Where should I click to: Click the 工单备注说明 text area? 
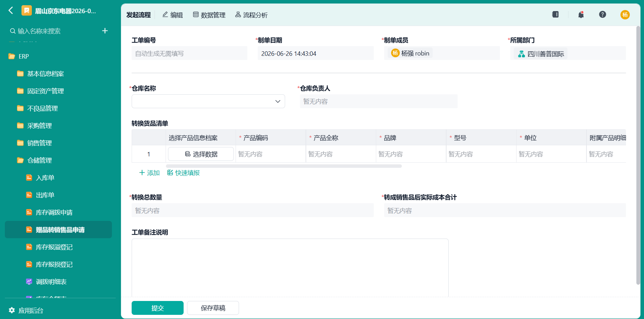[290, 268]
